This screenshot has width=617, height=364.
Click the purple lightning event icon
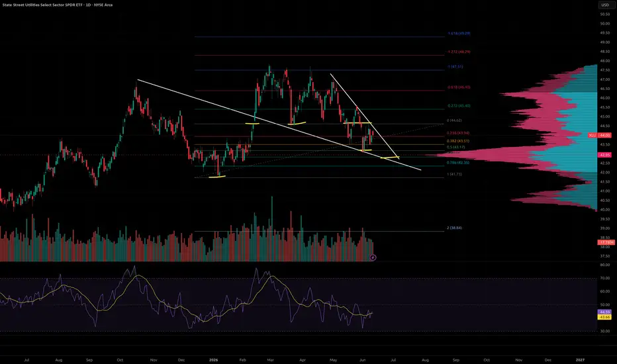coord(373,257)
